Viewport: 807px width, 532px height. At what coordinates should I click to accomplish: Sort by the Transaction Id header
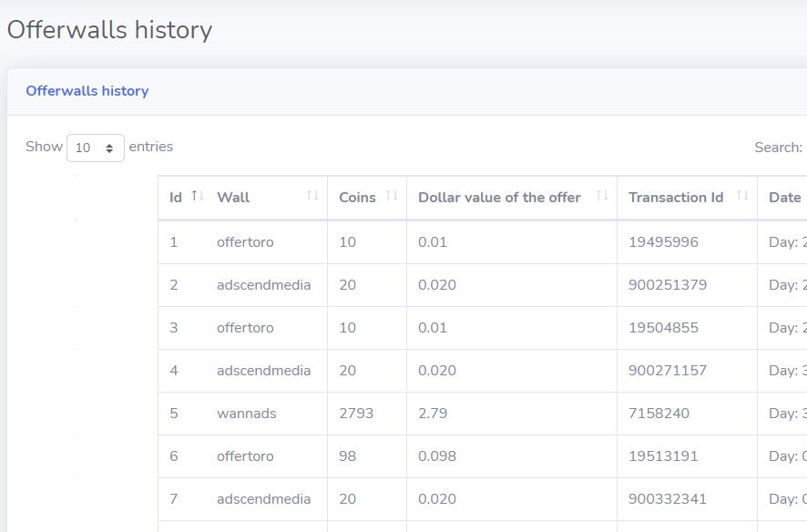coord(676,198)
